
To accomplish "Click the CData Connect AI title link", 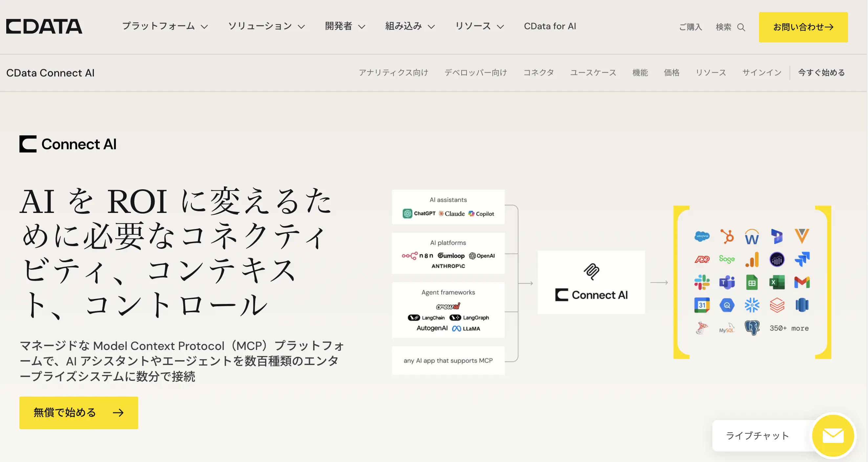I will pyautogui.click(x=50, y=73).
